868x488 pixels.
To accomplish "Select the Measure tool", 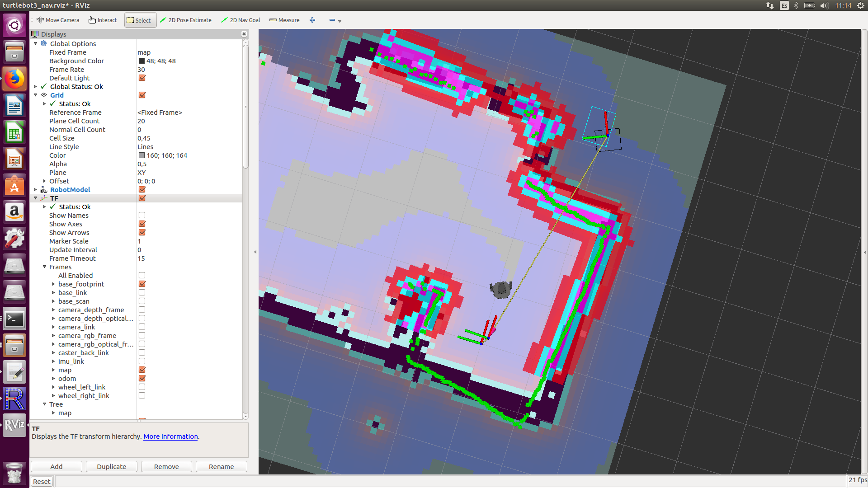I will (284, 20).
